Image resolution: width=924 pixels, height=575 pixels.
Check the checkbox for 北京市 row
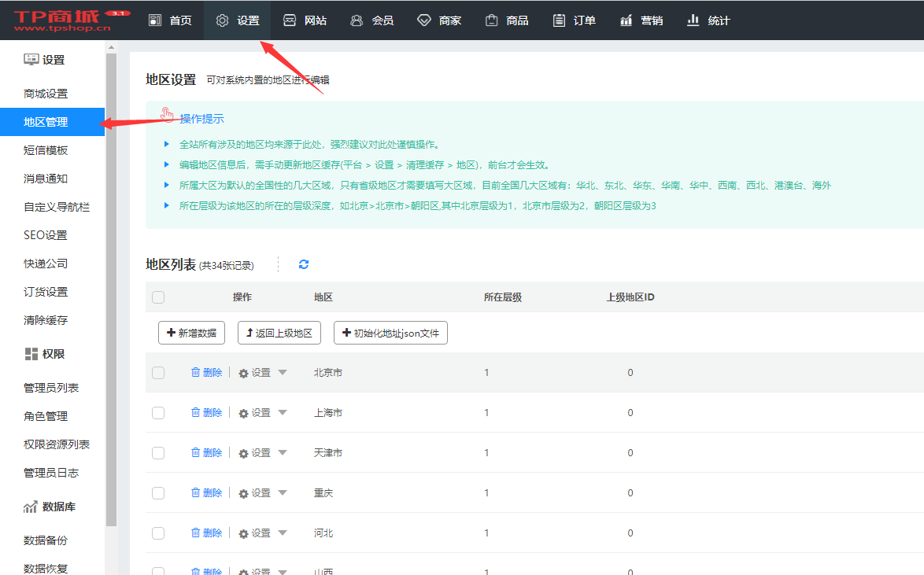(x=158, y=373)
